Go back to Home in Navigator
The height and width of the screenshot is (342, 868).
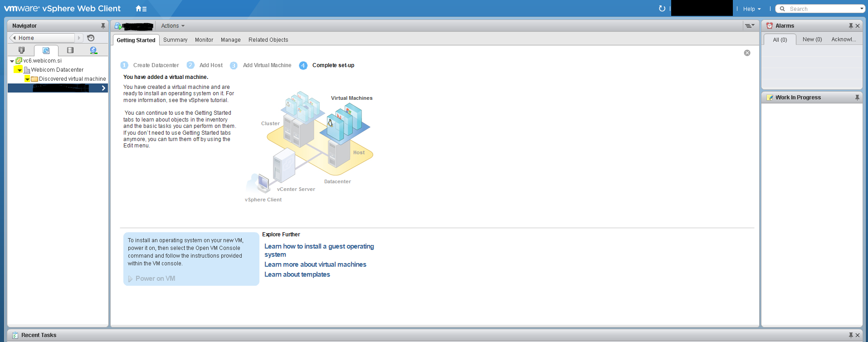[x=42, y=38]
